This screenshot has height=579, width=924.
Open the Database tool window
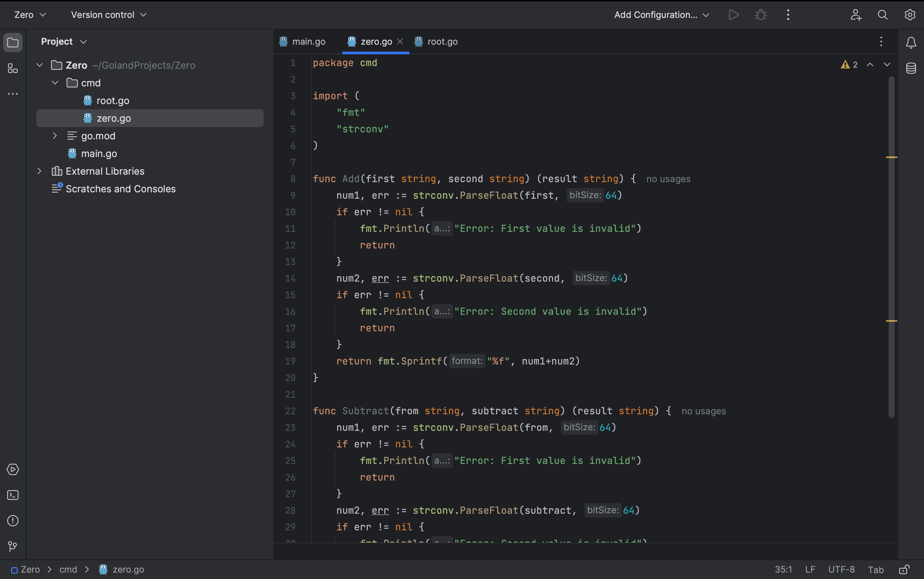(x=911, y=68)
